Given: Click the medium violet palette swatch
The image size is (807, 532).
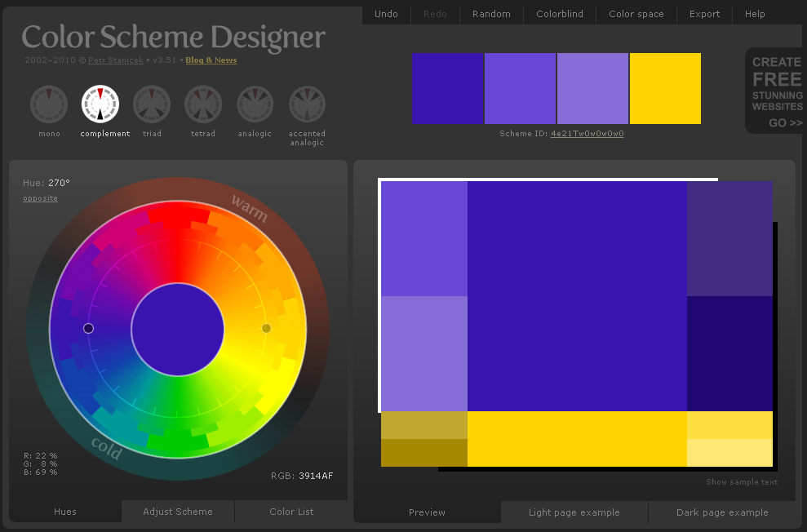Looking at the screenshot, I should coord(521,88).
